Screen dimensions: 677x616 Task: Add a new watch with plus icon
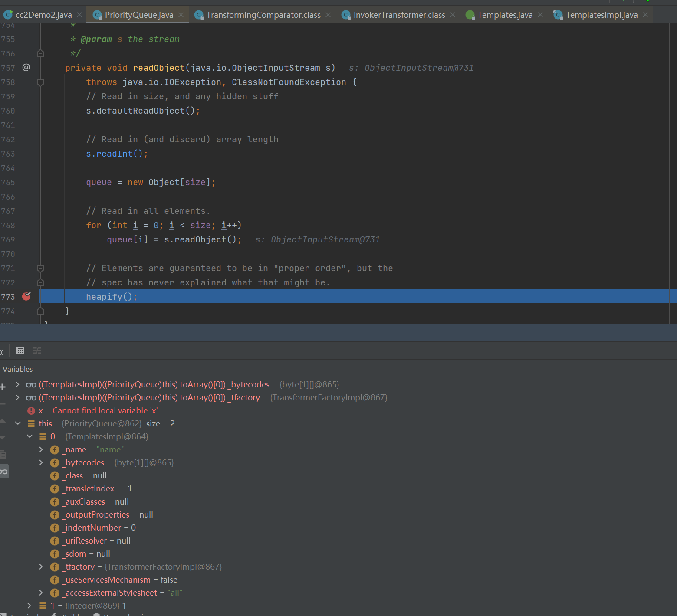pyautogui.click(x=3, y=387)
